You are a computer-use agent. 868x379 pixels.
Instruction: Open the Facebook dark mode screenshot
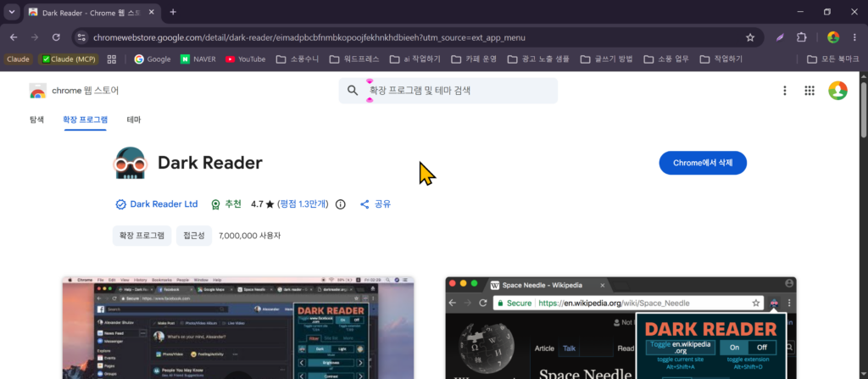coord(238,327)
